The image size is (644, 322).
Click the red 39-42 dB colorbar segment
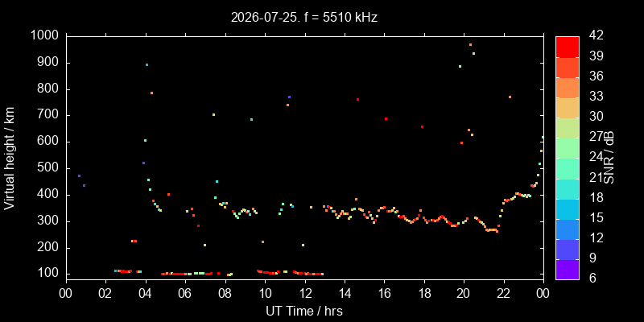568,47
